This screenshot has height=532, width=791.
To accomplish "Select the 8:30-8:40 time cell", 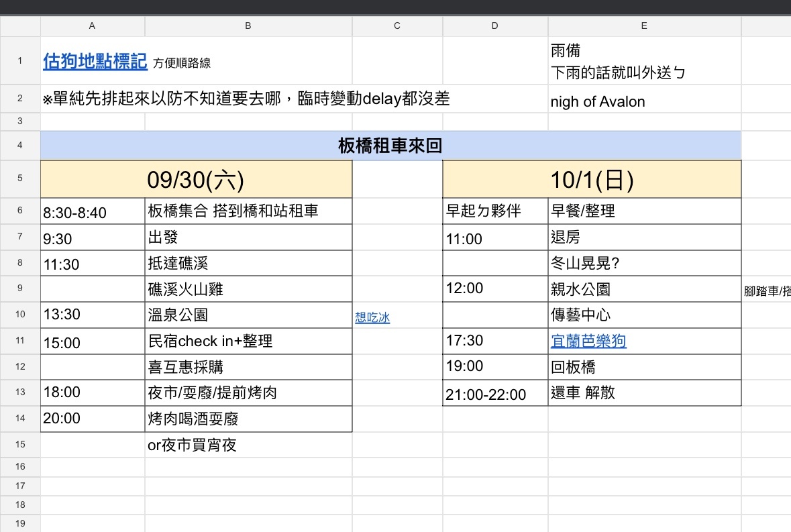I will [92, 212].
